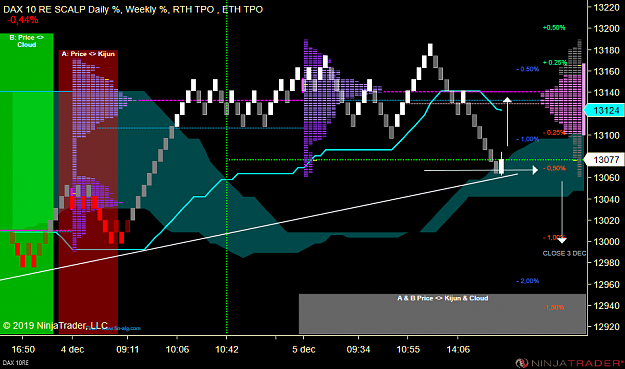
Task: Click the '4 dec' date axis label
Action: 73,349
